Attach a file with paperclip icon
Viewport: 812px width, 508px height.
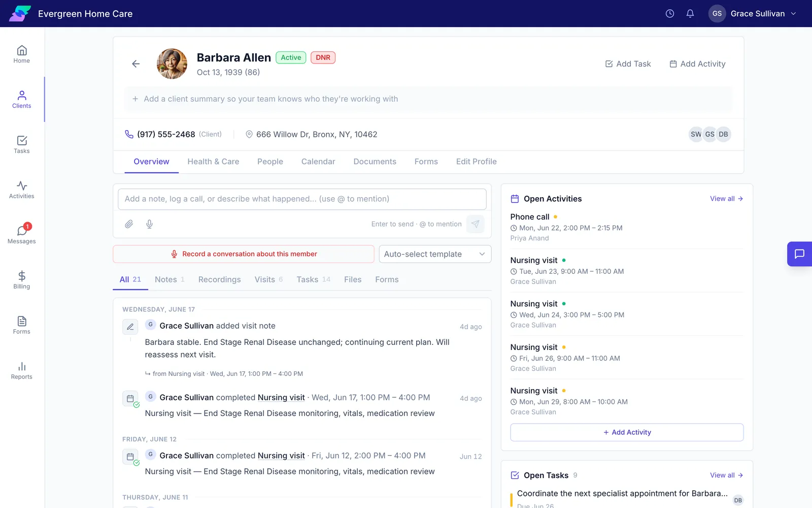pos(129,224)
